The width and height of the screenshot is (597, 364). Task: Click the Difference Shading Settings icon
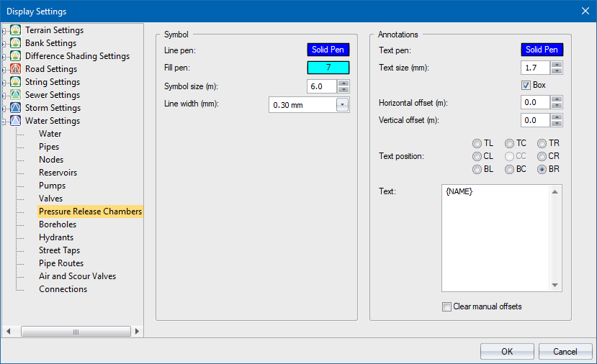(x=16, y=56)
